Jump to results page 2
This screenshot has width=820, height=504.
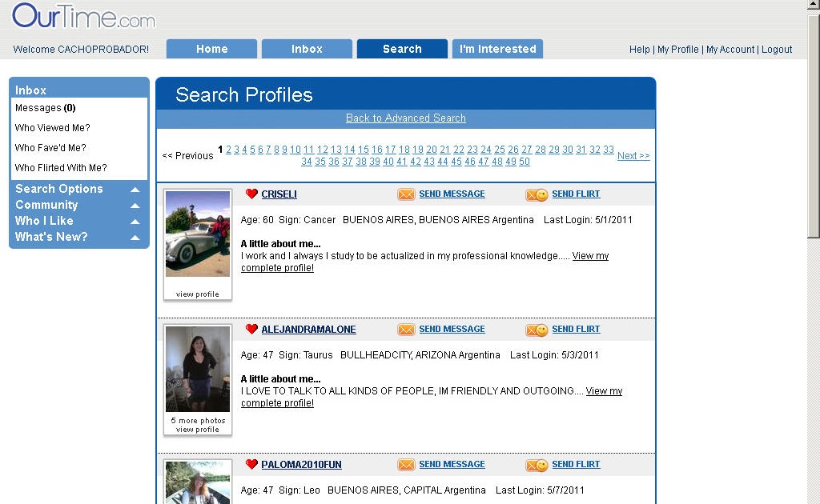point(228,150)
